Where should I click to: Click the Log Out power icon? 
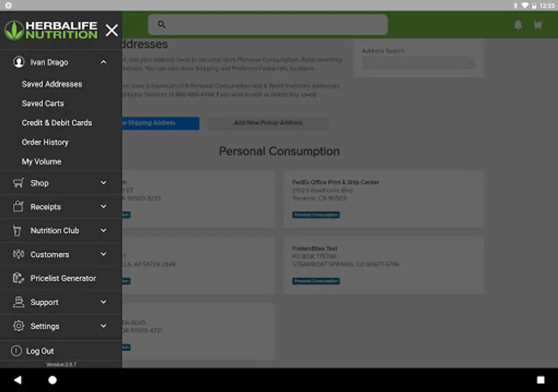click(x=16, y=351)
